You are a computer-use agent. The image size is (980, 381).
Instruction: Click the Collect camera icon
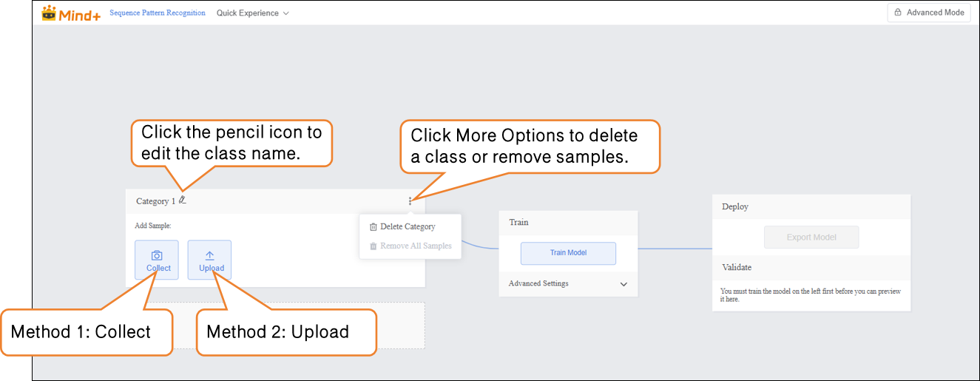(157, 255)
